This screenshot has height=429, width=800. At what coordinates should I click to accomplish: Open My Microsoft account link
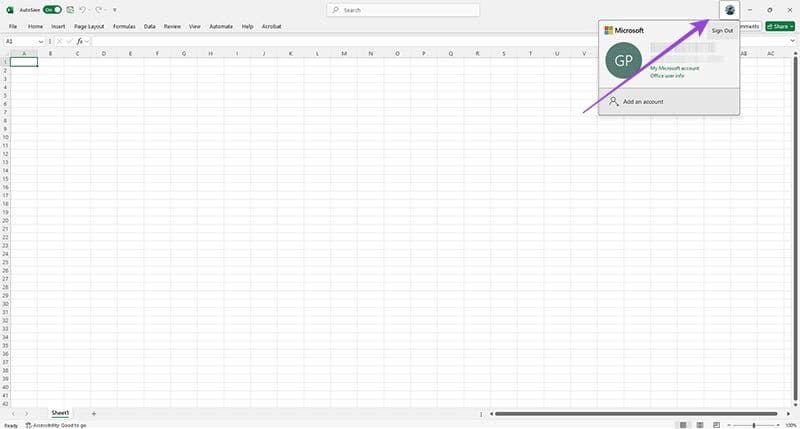tap(674, 68)
